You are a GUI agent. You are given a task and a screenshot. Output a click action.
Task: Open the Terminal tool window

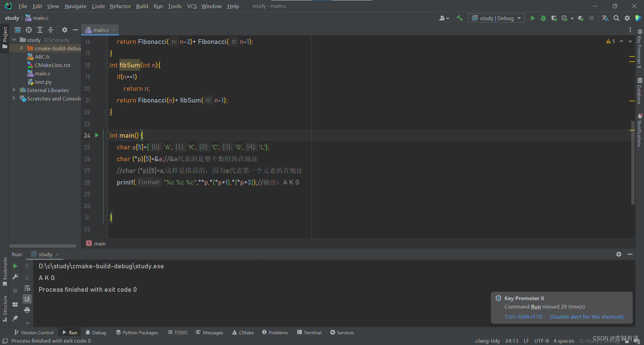[309, 332]
